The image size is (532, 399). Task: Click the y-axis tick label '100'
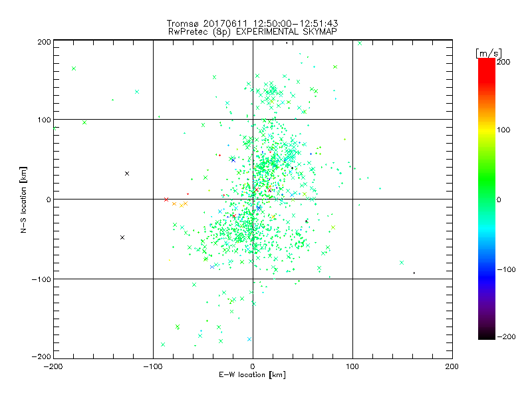(44, 120)
